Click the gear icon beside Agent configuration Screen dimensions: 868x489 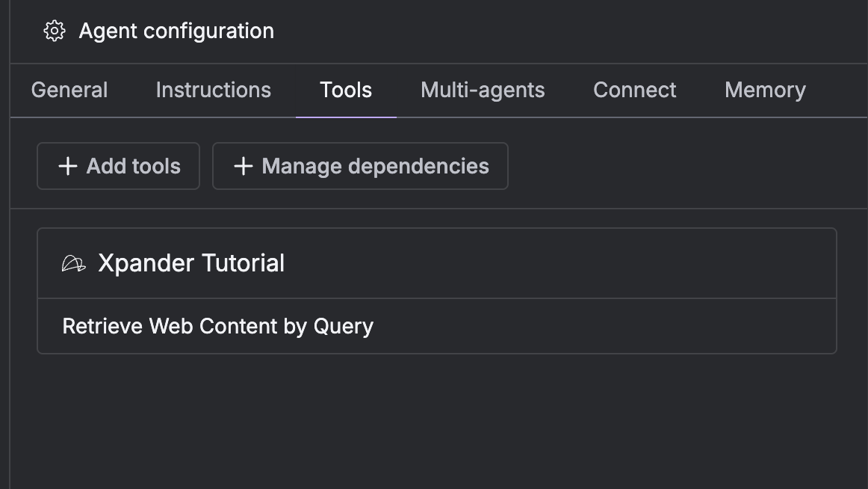click(55, 31)
